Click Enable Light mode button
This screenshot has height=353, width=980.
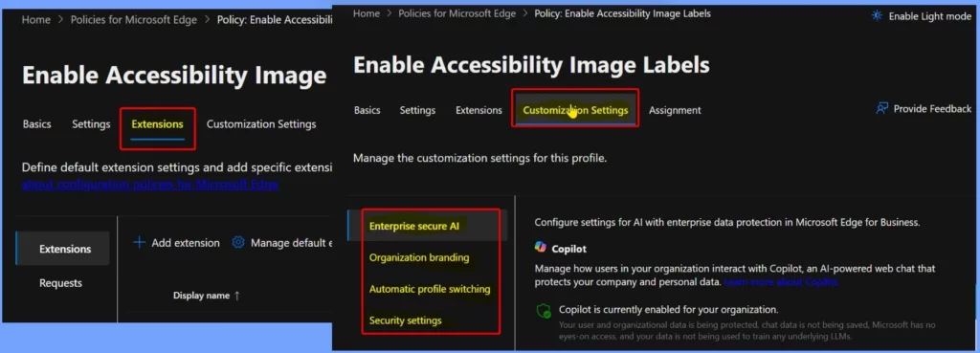[x=922, y=16]
